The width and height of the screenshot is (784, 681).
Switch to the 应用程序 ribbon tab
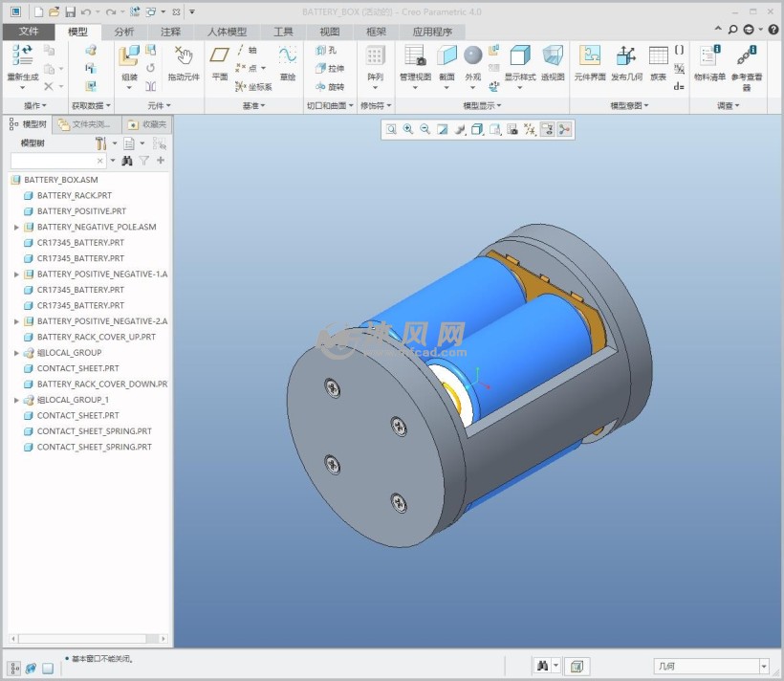coord(432,32)
